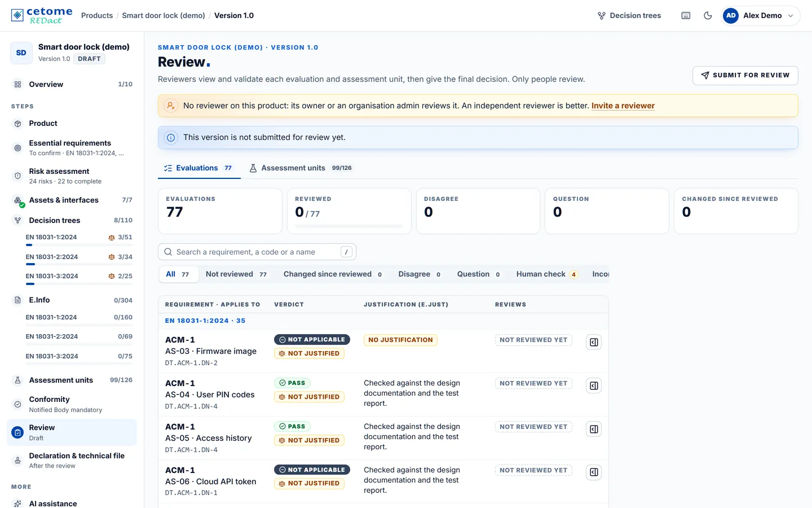Open Decision trees step in sidebar
812x508 pixels.
72,221
